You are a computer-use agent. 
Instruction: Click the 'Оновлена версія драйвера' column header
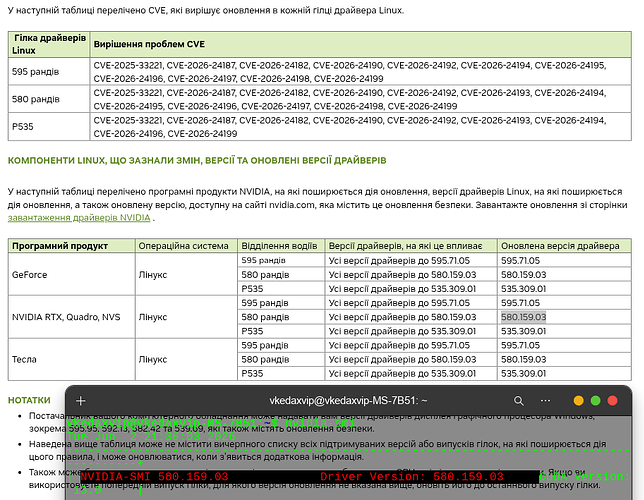560,246
